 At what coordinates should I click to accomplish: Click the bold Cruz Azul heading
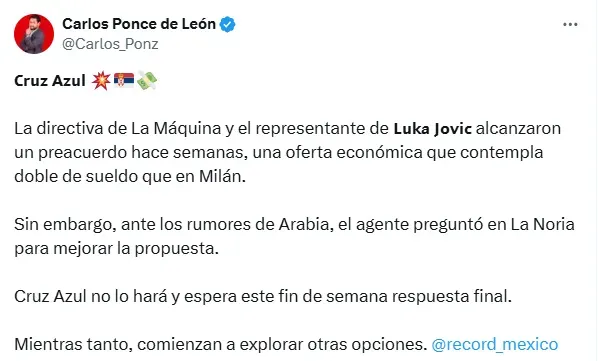tap(50, 81)
